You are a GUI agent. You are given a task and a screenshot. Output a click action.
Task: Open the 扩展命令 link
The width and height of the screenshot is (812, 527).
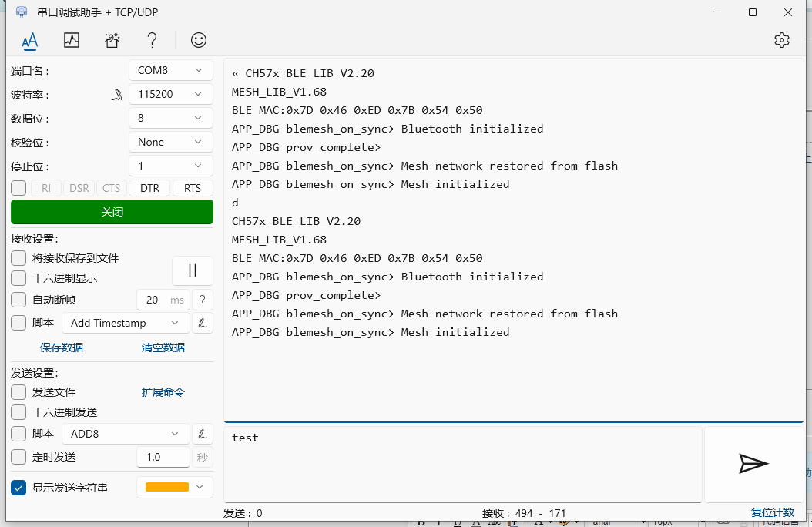click(x=163, y=392)
